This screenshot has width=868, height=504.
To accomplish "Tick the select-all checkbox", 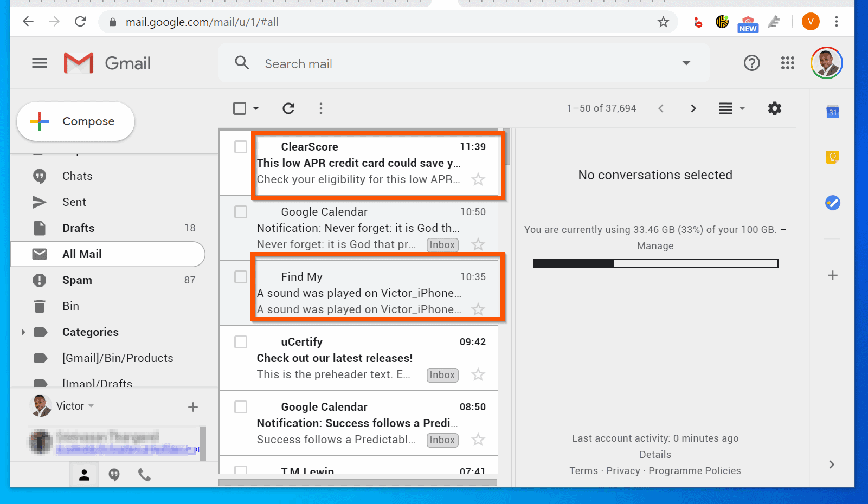I will click(x=240, y=108).
